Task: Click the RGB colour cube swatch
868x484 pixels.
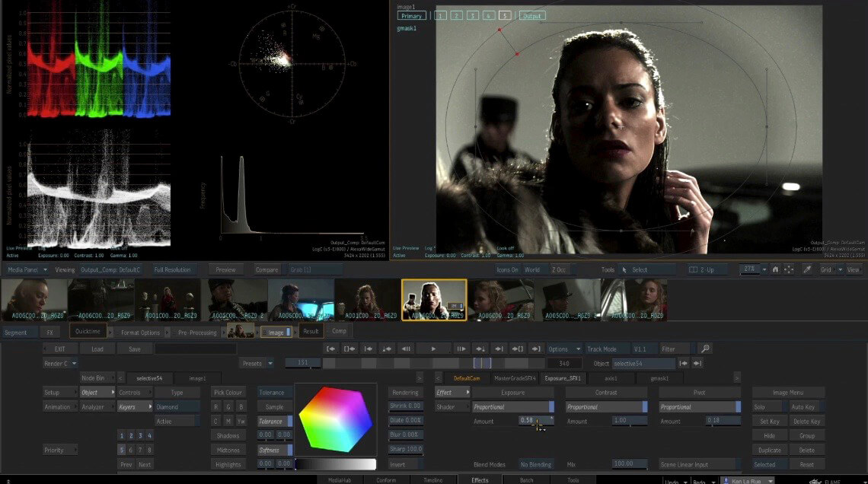Action: point(334,420)
